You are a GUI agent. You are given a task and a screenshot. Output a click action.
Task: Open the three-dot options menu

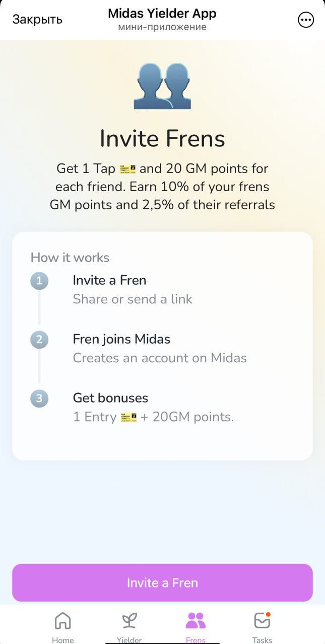(305, 20)
